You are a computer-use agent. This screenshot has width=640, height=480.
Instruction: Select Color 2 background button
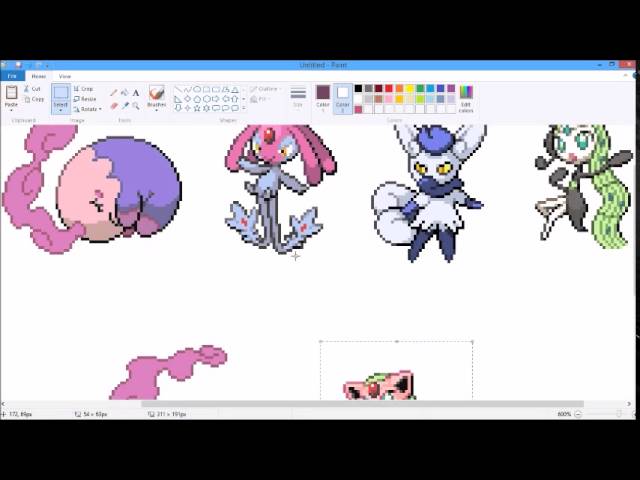[x=343, y=98]
